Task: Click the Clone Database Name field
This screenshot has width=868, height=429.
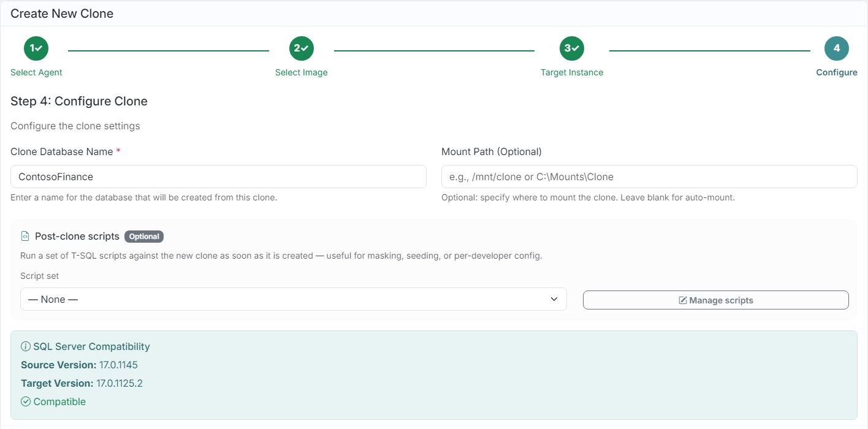Action: click(x=218, y=177)
